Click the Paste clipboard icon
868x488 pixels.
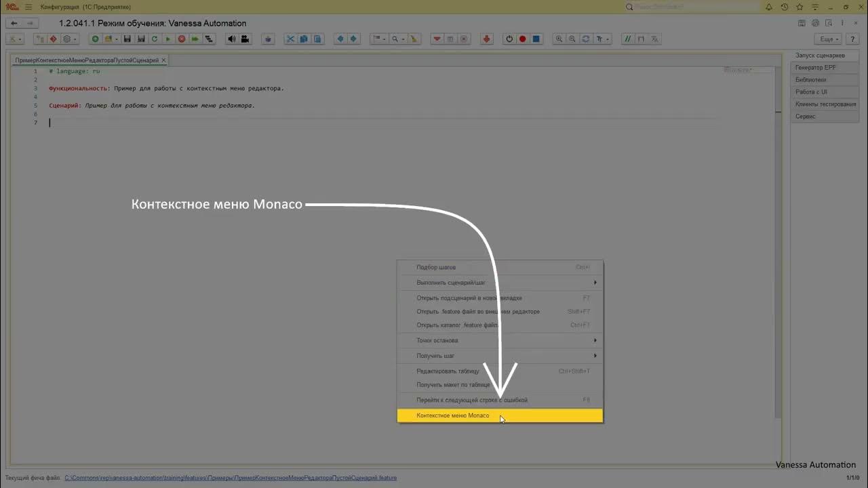[x=317, y=39]
